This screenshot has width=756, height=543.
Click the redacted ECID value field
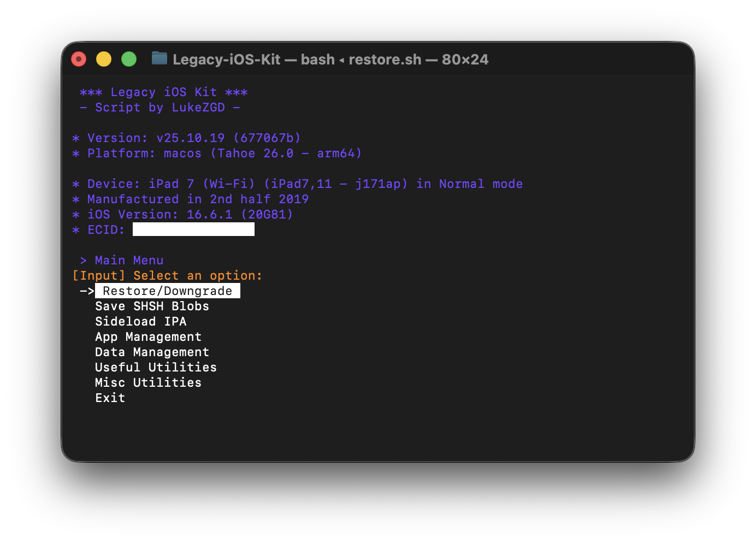click(x=193, y=230)
